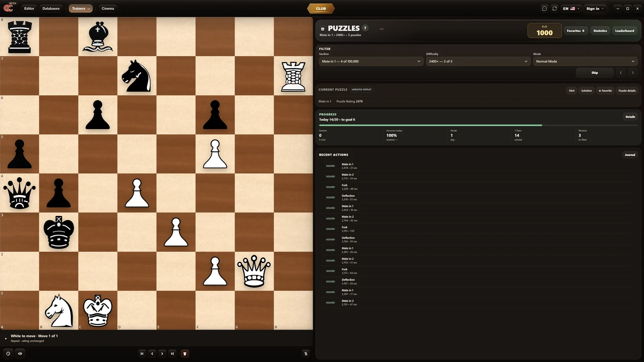Image resolution: width=644 pixels, height=362 pixels.
Task: Select the white pawn on e3
Action: 176,232
